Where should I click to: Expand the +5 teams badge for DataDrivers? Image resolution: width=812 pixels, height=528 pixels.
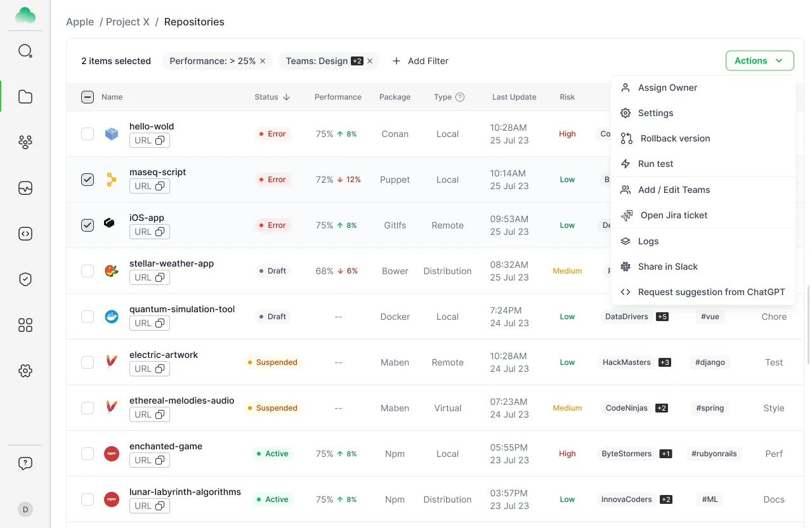point(662,317)
